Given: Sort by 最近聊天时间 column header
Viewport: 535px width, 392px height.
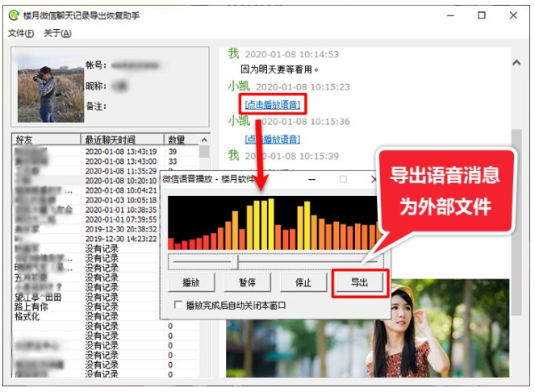Looking at the screenshot, I should (123, 140).
